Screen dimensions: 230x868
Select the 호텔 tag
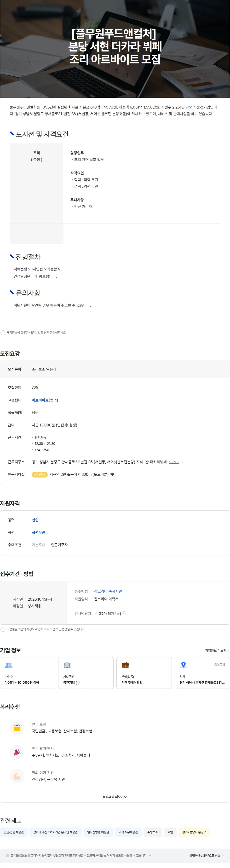click(x=170, y=832)
